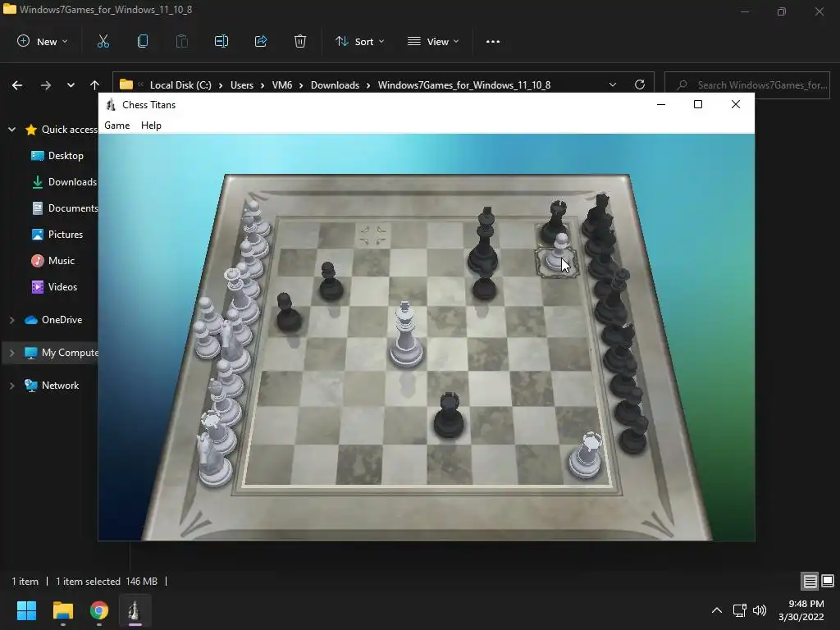This screenshot has width=840, height=630.
Task: Click File Explorer in the taskbar
Action: (x=62, y=610)
